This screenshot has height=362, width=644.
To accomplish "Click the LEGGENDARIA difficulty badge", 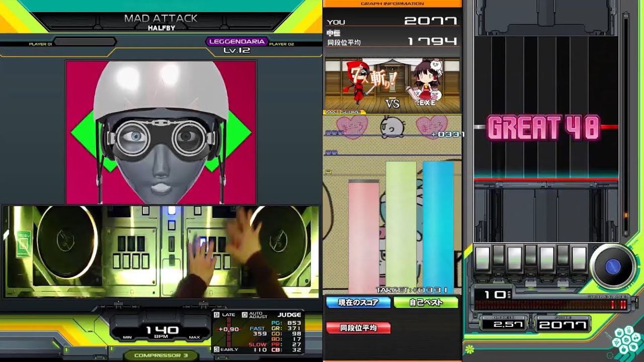I will [237, 42].
